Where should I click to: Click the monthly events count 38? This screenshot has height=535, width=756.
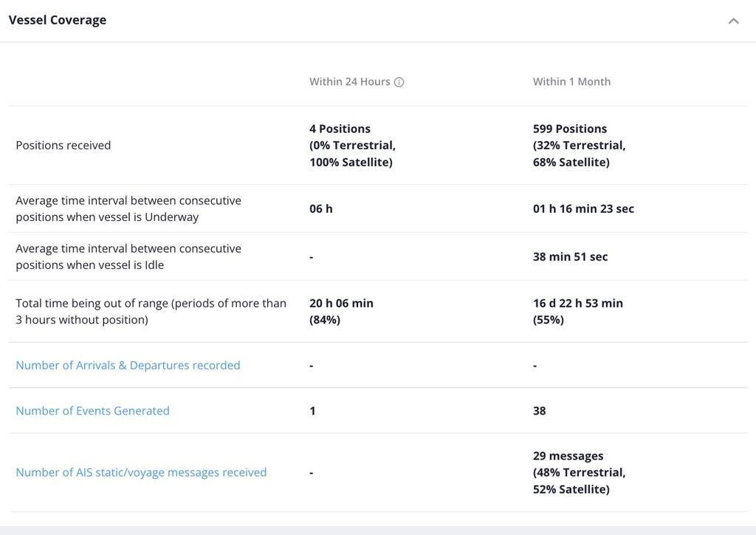(x=539, y=411)
